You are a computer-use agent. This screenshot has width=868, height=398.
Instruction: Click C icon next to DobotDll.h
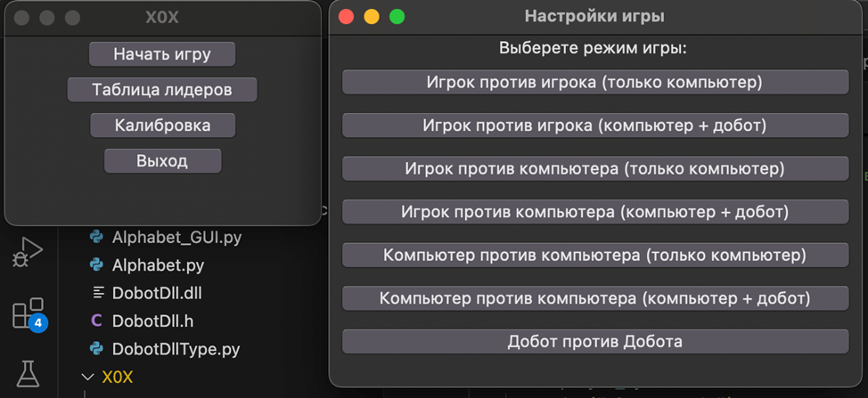click(97, 321)
